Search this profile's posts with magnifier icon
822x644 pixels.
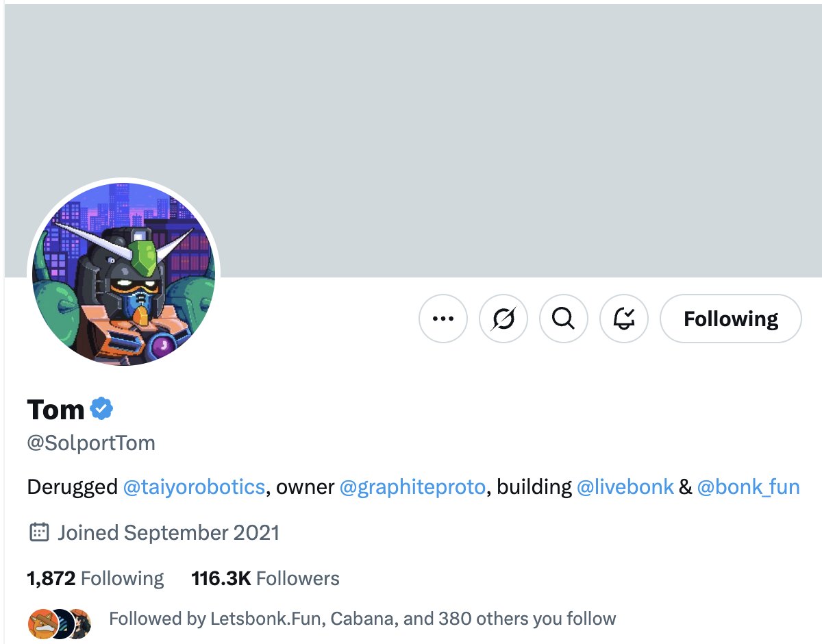click(563, 319)
